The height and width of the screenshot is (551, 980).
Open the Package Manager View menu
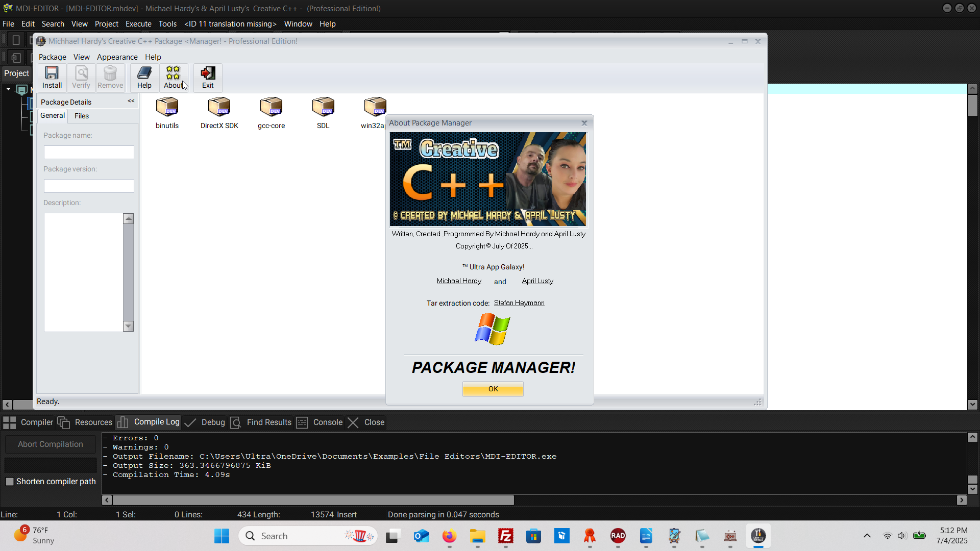(x=82, y=57)
